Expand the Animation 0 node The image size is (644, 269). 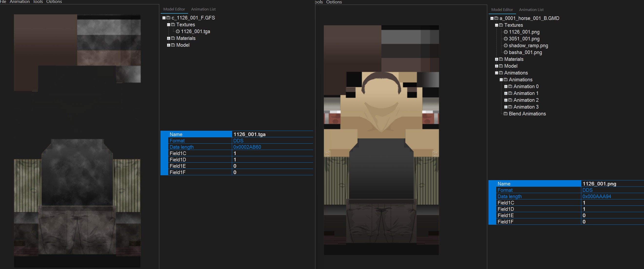pos(506,87)
